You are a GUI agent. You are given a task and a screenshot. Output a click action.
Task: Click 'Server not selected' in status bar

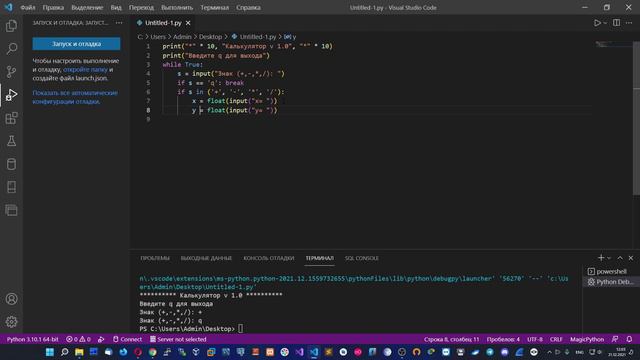pyautogui.click(x=178, y=339)
